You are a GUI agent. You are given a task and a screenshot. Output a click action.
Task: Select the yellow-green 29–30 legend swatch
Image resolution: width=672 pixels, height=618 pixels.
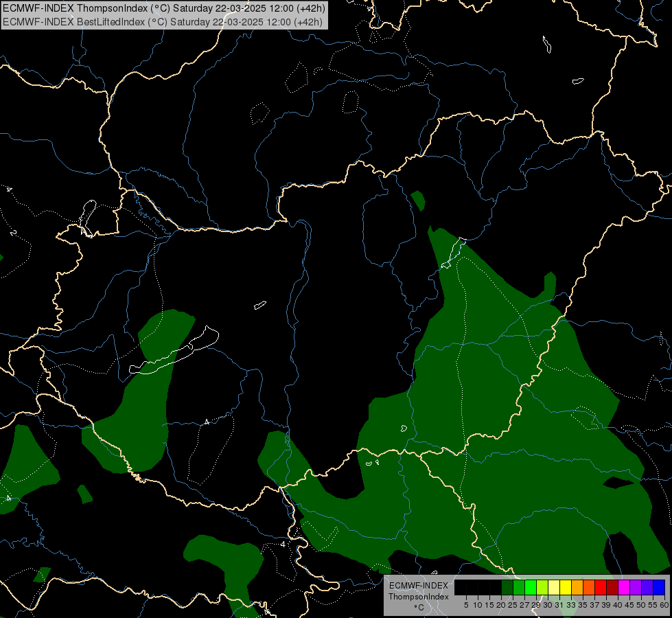542,588
